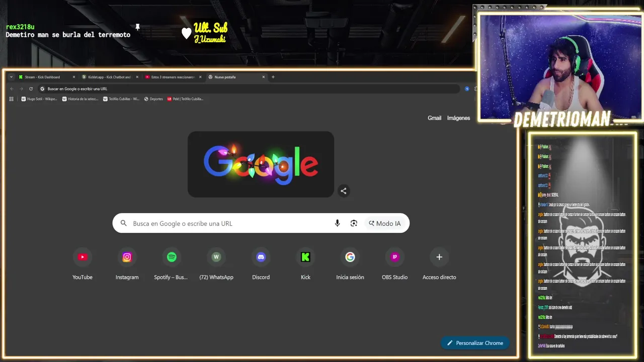Start voice search with the microphone icon

pyautogui.click(x=338, y=223)
